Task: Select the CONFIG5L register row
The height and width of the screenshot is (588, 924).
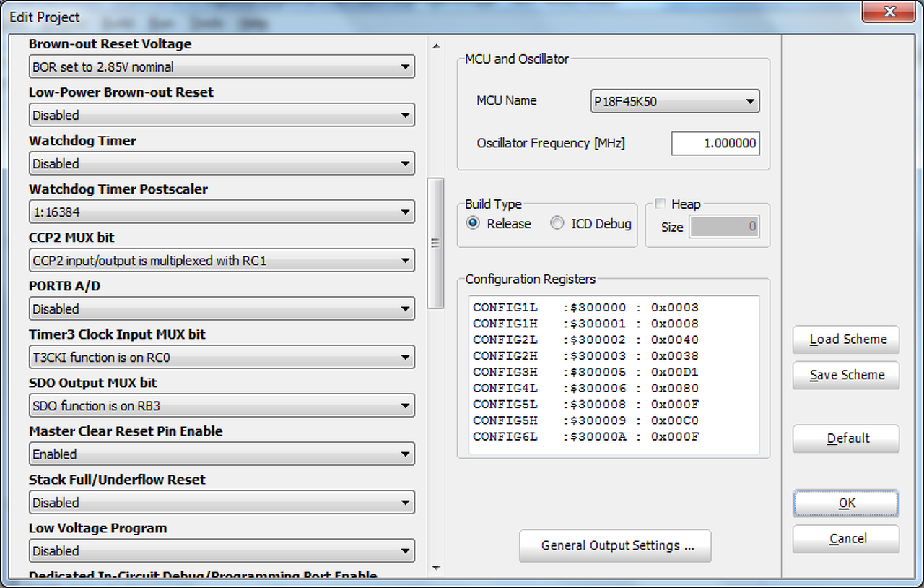Action: click(x=586, y=405)
